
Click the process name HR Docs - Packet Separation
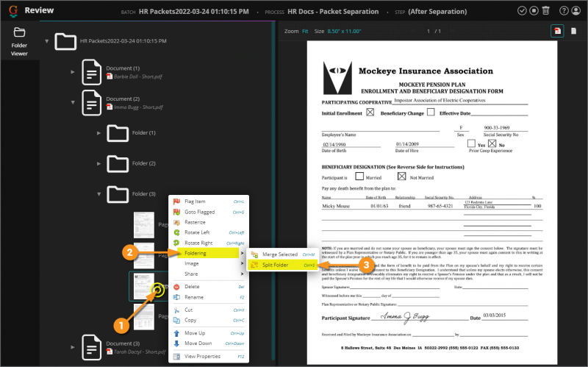coord(333,12)
